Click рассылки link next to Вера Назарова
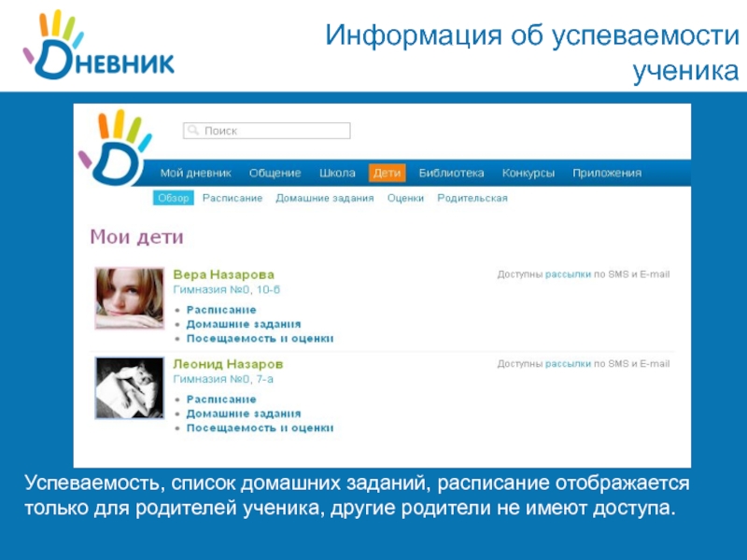This screenshot has height=560, width=747. click(x=568, y=274)
